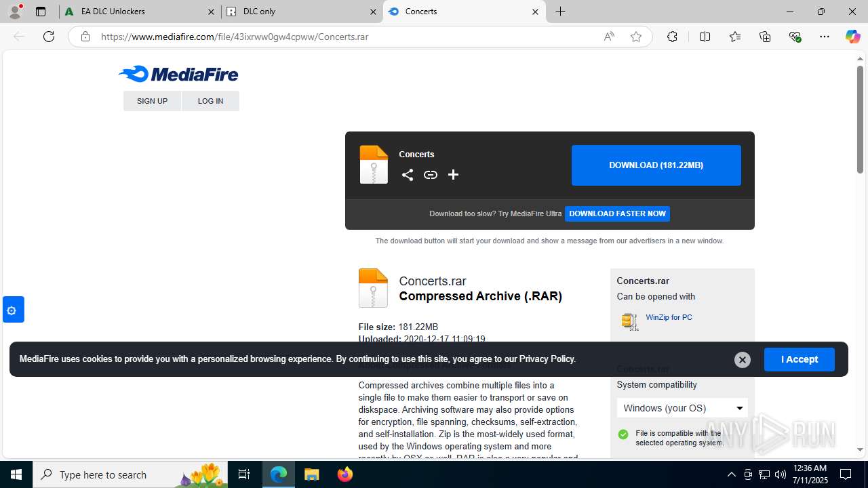Click the Concerts.rar file name heading
The width and height of the screenshot is (868, 488).
[433, 281]
